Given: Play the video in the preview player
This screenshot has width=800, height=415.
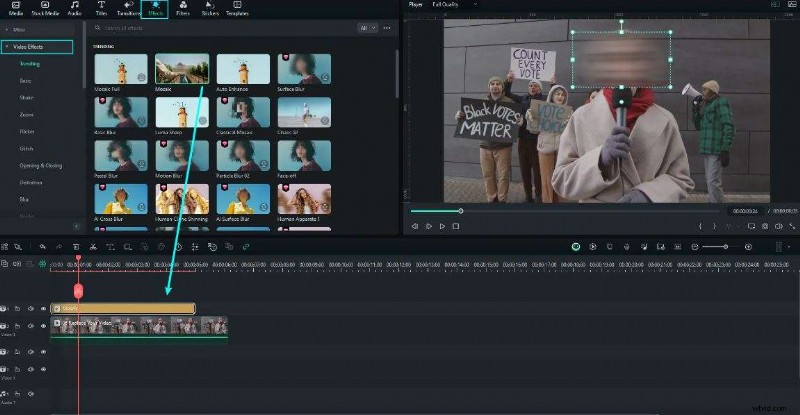Looking at the screenshot, I should pos(442,226).
